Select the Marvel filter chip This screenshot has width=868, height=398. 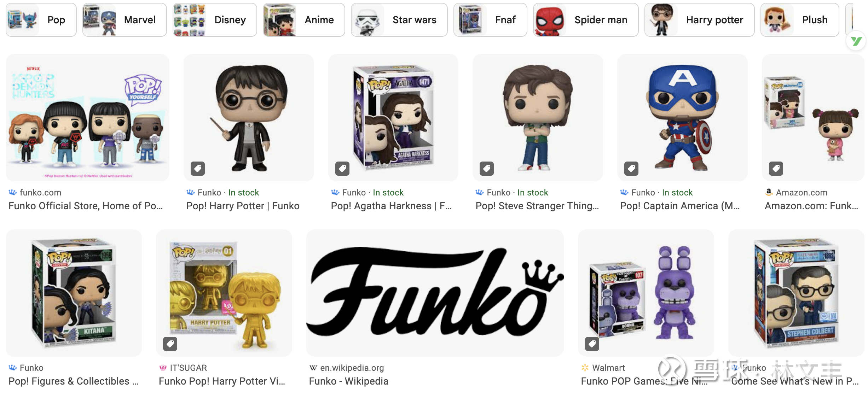[x=125, y=20]
